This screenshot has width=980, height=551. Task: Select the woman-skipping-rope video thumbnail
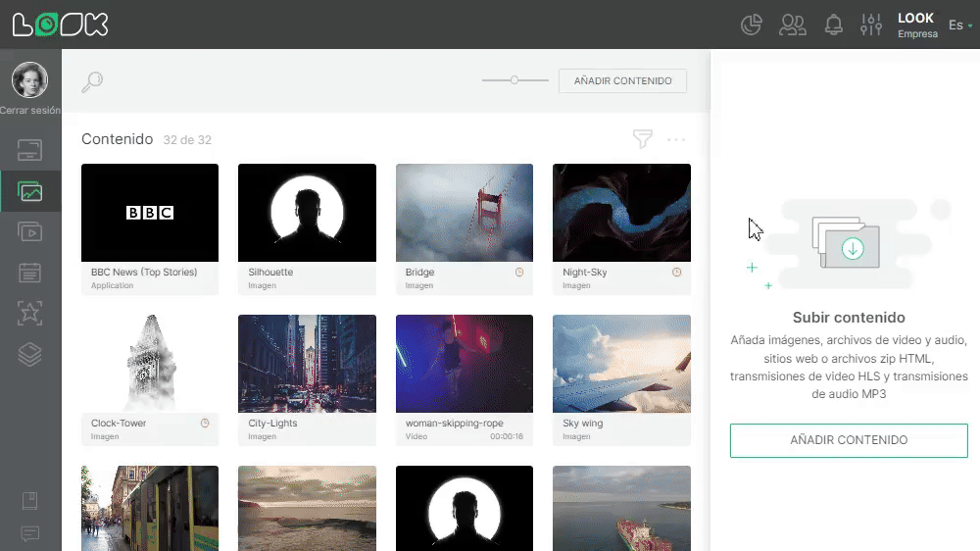pos(465,364)
